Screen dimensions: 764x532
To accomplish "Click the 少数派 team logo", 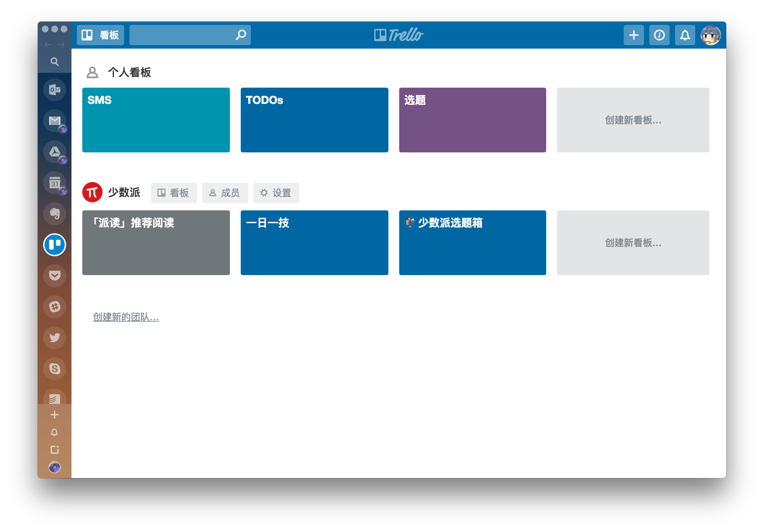I will click(x=92, y=192).
